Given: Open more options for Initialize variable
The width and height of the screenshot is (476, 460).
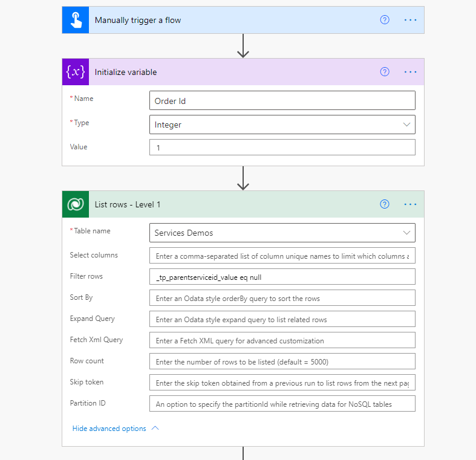Looking at the screenshot, I should (411, 72).
